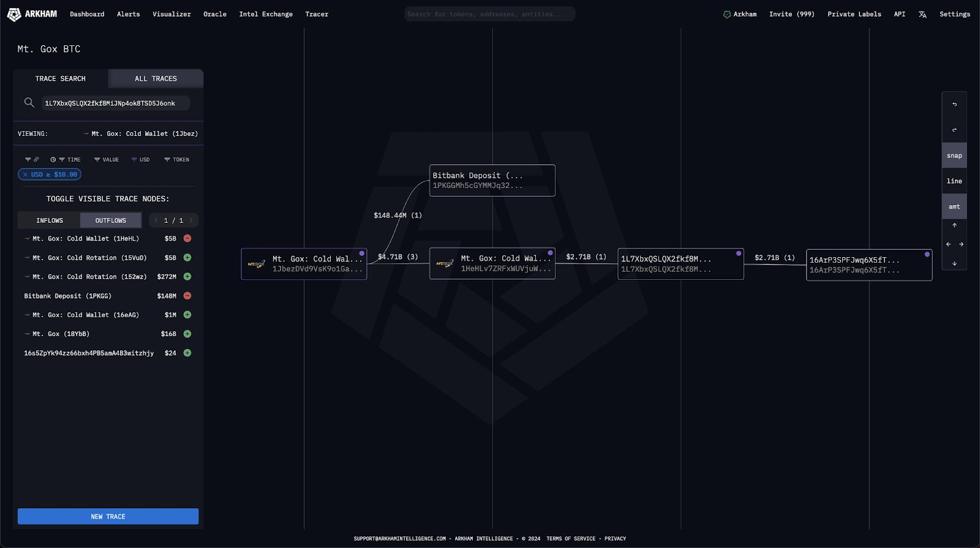Pan the canvas down with the arrow
980x548 pixels.
tap(954, 263)
